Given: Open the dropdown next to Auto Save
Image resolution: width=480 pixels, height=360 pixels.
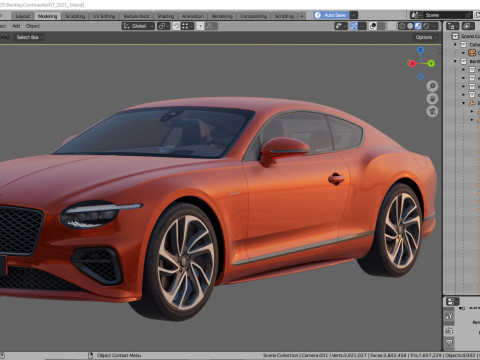Looking at the screenshot, I should (354, 15).
